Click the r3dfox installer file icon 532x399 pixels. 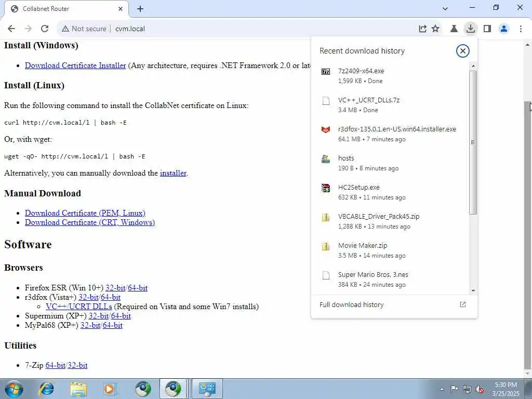[x=326, y=129]
